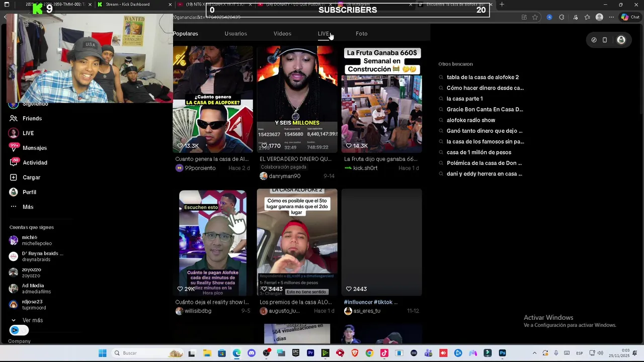Open Epic Games Launcher from the taskbar
644x362 pixels.
tap(296, 353)
